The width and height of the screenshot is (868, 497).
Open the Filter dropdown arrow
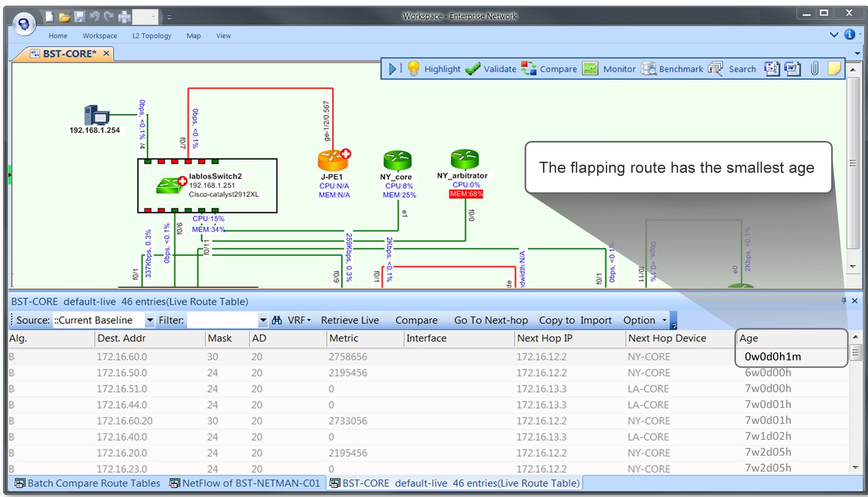click(263, 320)
